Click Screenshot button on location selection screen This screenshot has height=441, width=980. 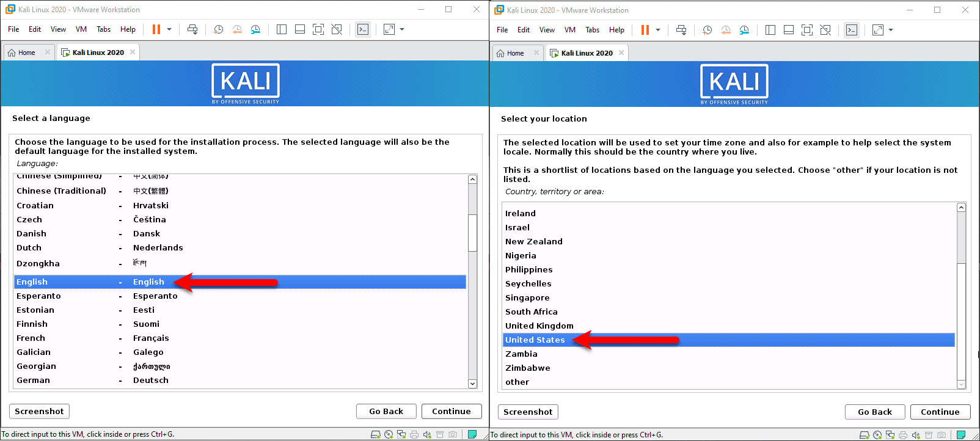(528, 412)
